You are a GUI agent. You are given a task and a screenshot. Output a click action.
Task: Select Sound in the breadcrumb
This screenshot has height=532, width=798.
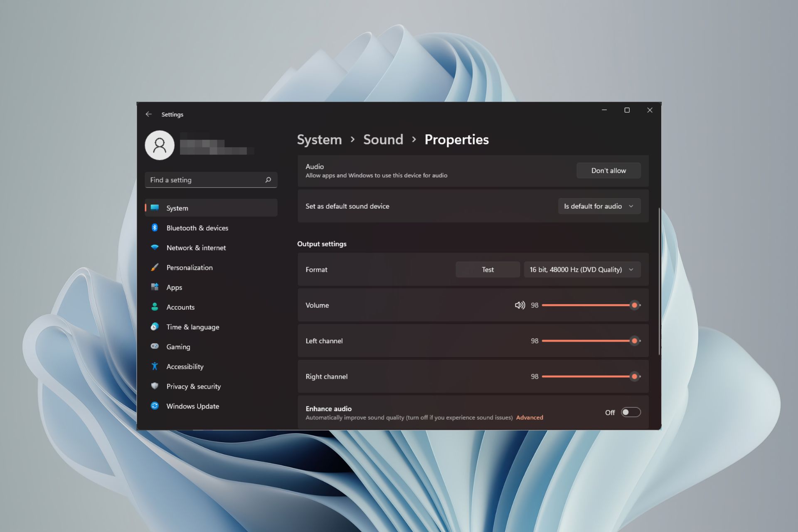click(383, 140)
